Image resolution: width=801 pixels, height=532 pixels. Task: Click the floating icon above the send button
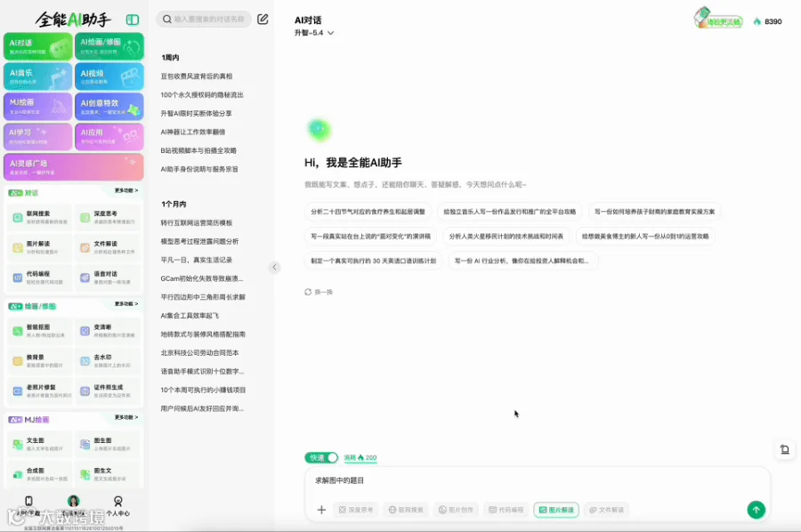[785, 449]
